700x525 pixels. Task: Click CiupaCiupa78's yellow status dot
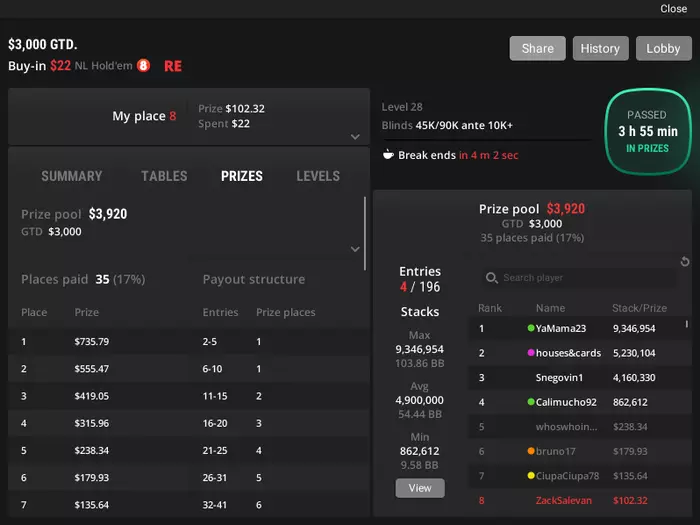click(531, 475)
